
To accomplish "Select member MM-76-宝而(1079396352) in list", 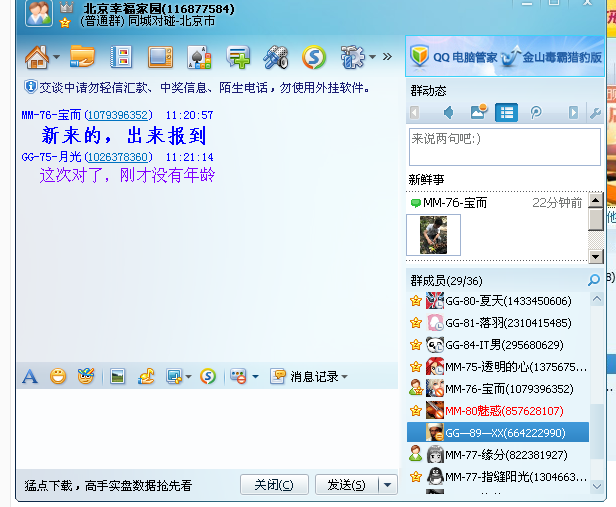I will click(x=498, y=389).
